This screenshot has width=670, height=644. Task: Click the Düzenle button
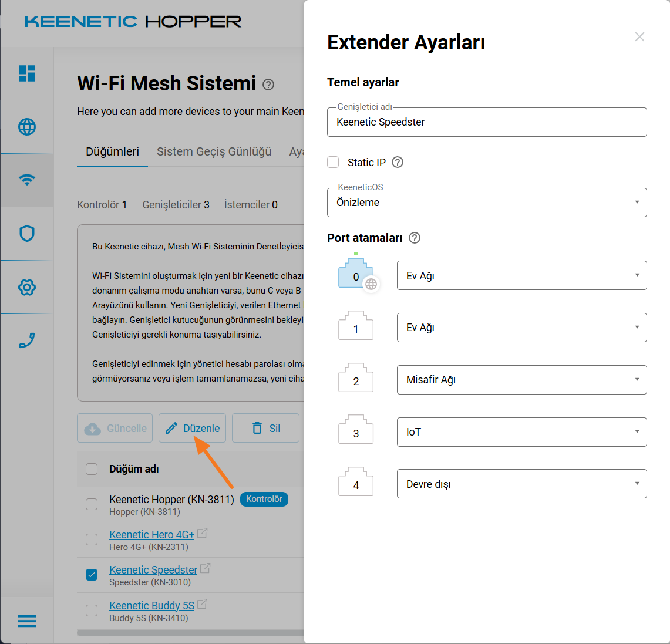click(x=192, y=428)
